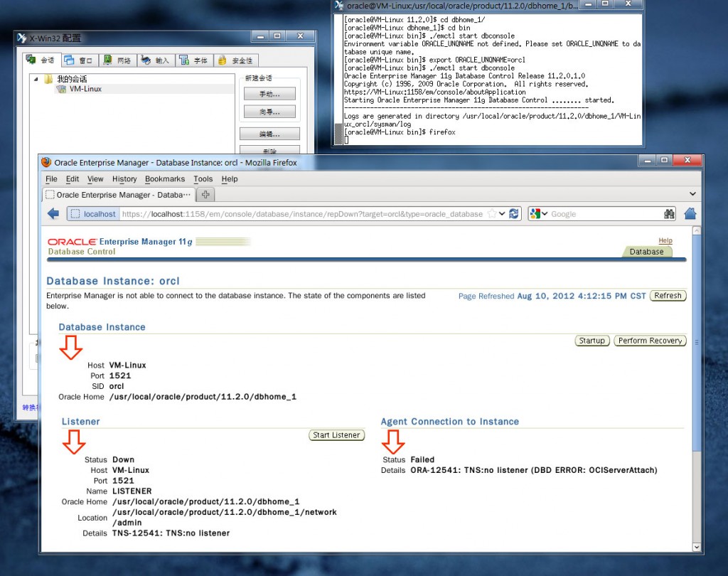
Task: Open Firefox View menu
Action: [95, 178]
